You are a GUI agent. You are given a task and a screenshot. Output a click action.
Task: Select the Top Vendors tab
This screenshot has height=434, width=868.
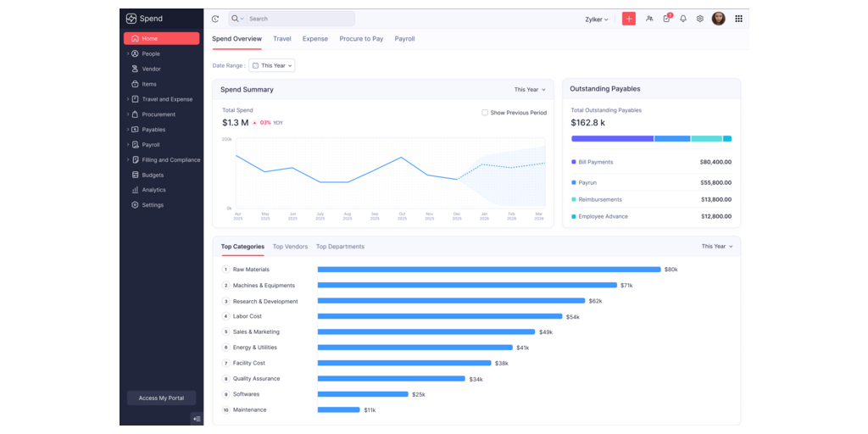[290, 247]
